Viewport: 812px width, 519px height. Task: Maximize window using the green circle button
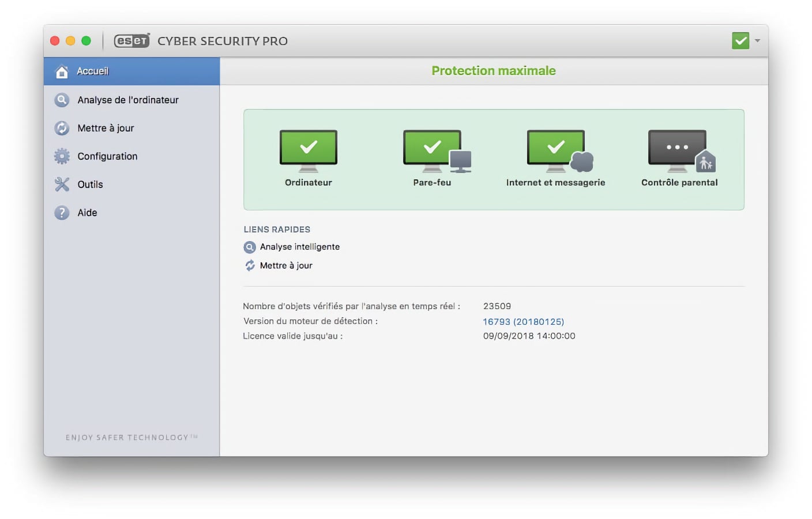[86, 41]
